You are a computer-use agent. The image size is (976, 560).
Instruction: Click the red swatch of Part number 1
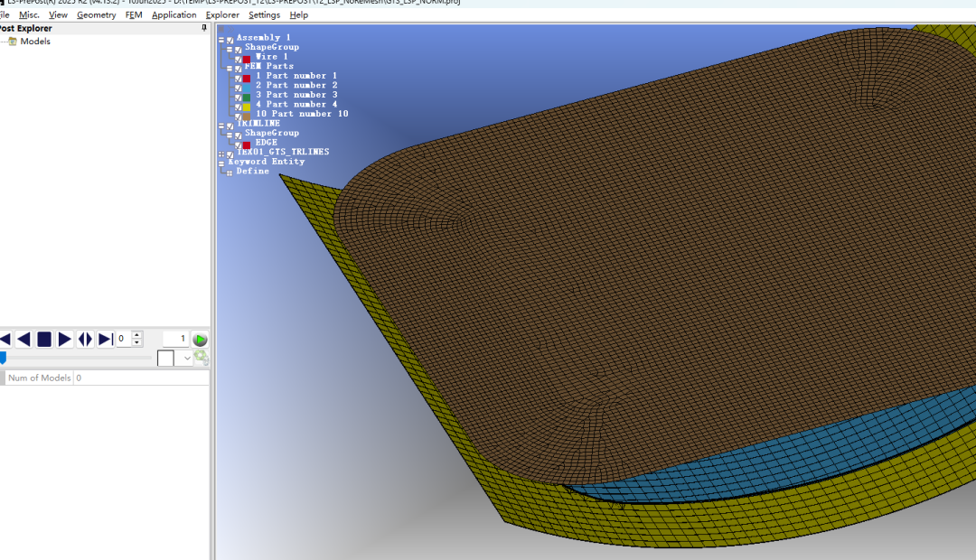pos(247,79)
